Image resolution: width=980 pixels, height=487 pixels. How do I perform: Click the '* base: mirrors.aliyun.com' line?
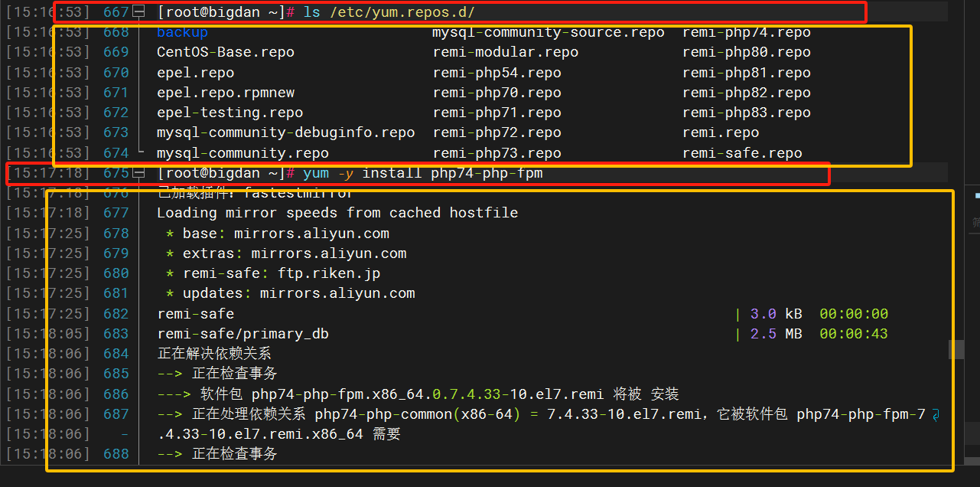pos(277,234)
